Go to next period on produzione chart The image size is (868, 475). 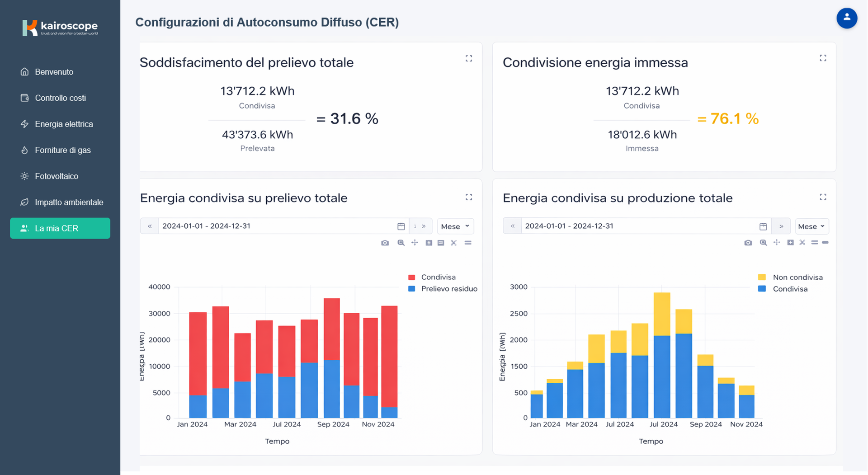(x=781, y=226)
